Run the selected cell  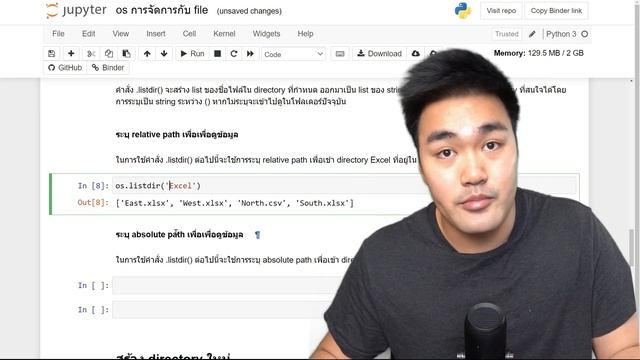click(x=192, y=53)
